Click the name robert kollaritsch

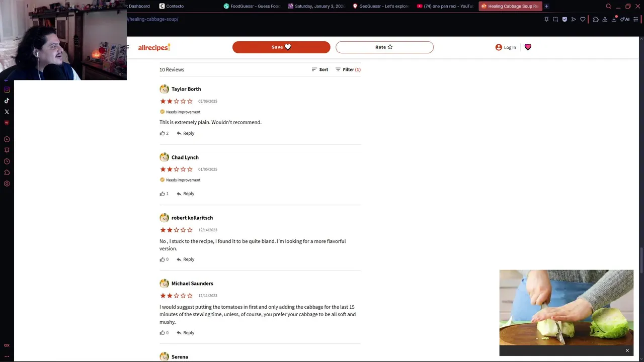(x=192, y=218)
